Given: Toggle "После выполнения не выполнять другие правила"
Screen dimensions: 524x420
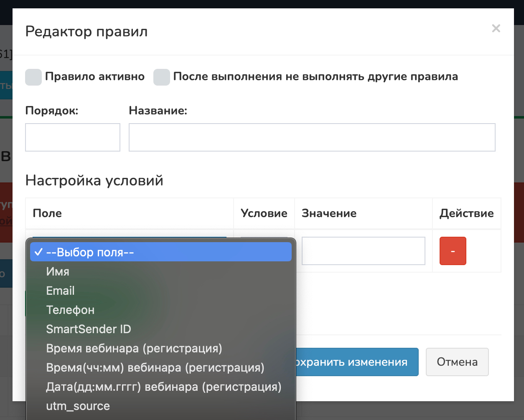Looking at the screenshot, I should pos(162,77).
